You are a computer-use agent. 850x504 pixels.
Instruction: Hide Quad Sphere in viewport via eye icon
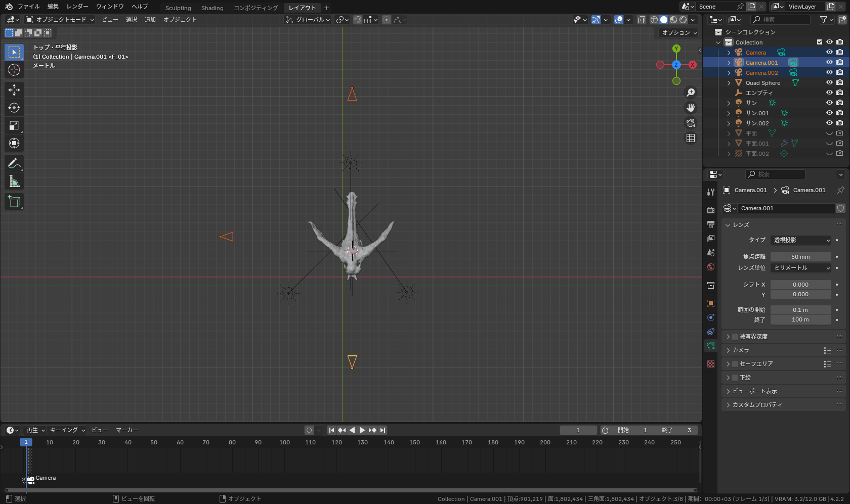click(x=829, y=82)
